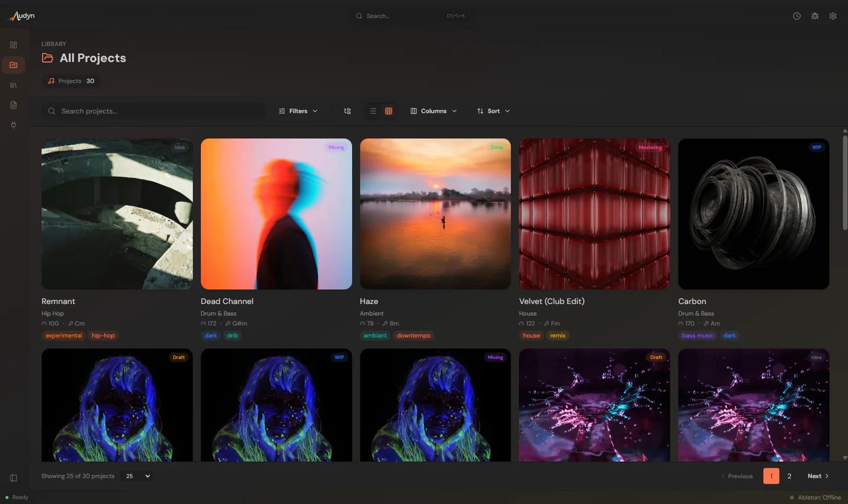Open the Sort dropdown

493,111
